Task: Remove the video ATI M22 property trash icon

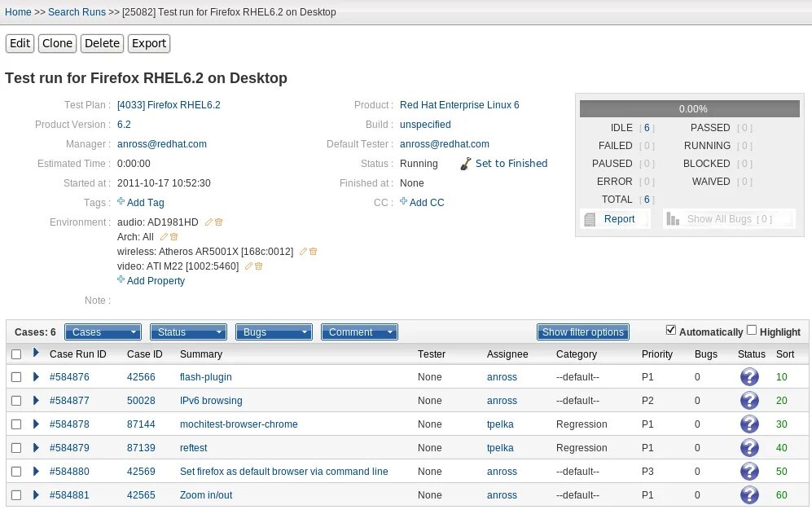Action: [x=259, y=266]
